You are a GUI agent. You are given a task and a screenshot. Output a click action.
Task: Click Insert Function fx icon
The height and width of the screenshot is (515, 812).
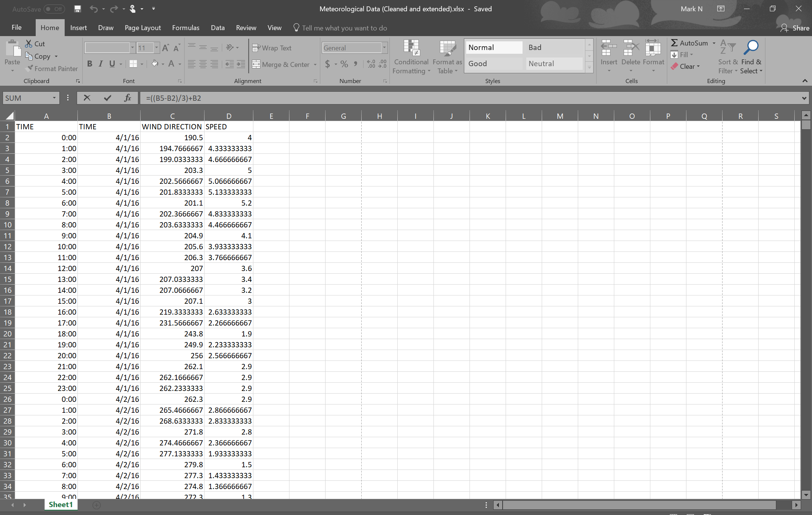[x=127, y=98]
